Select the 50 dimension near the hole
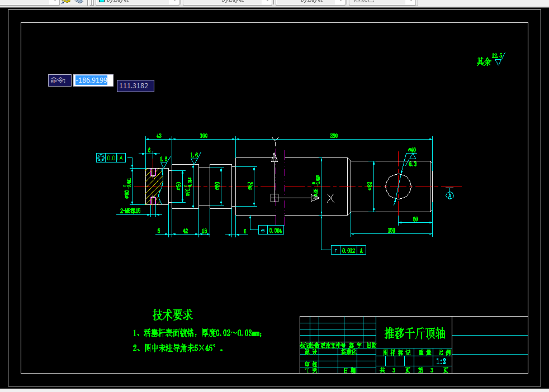549x392 pixels. tap(415, 219)
